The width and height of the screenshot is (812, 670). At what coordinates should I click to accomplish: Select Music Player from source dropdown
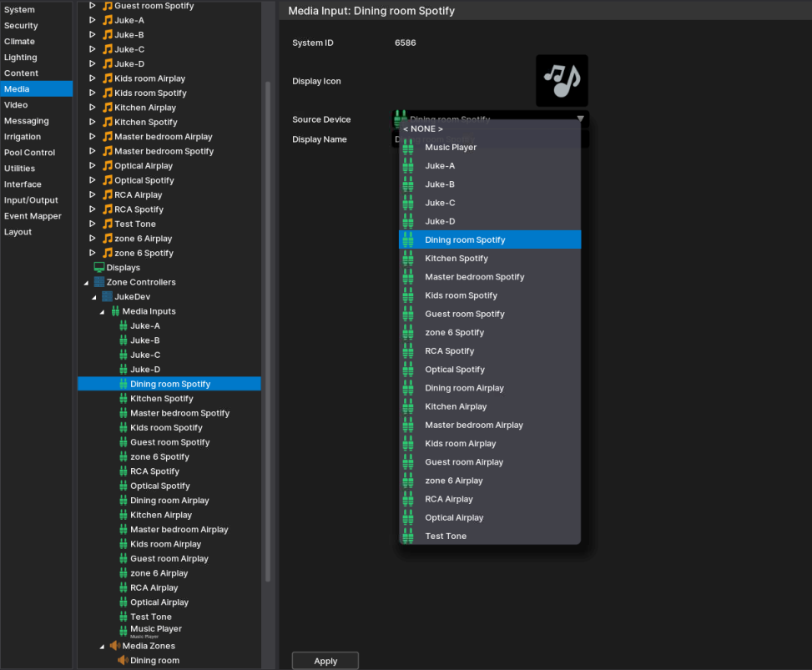pos(490,148)
